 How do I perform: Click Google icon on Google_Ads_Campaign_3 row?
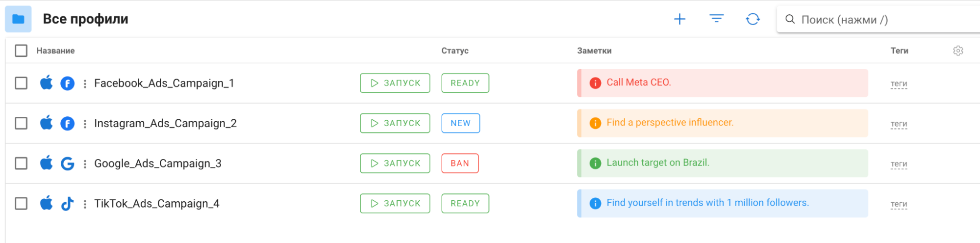[x=67, y=163]
